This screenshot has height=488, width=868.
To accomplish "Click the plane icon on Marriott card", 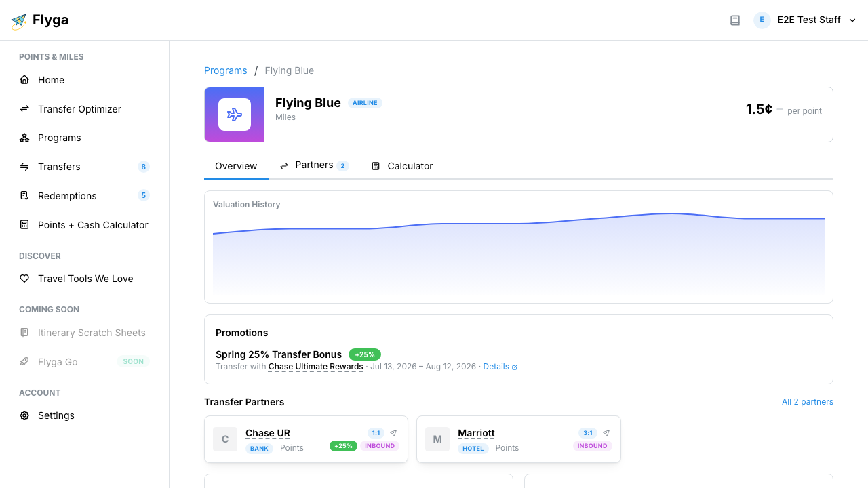I will (606, 433).
